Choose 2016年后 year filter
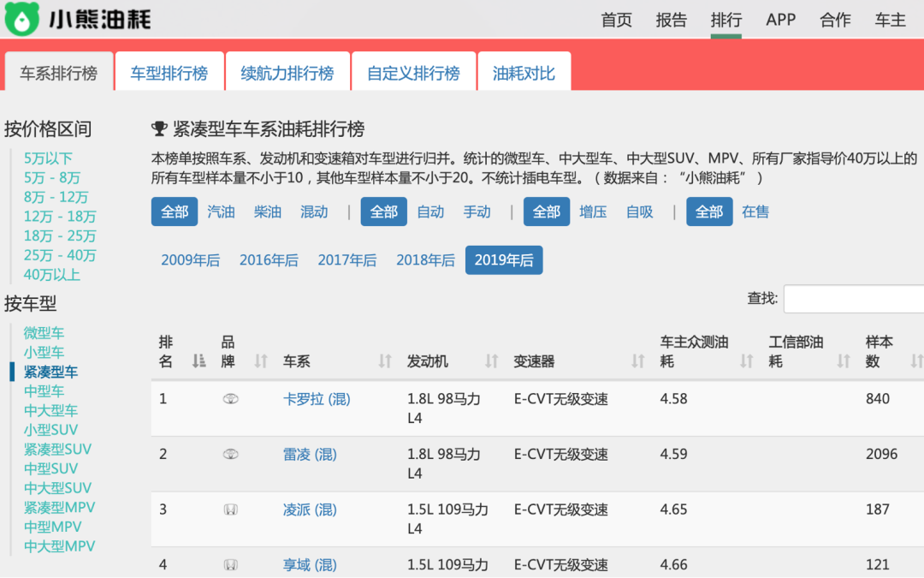The width and height of the screenshot is (924, 578). pos(269,260)
